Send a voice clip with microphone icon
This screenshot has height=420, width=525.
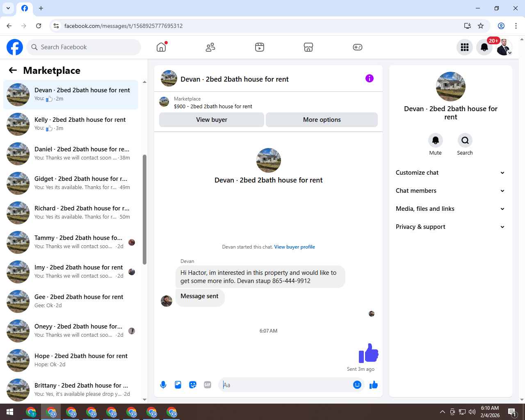(163, 385)
